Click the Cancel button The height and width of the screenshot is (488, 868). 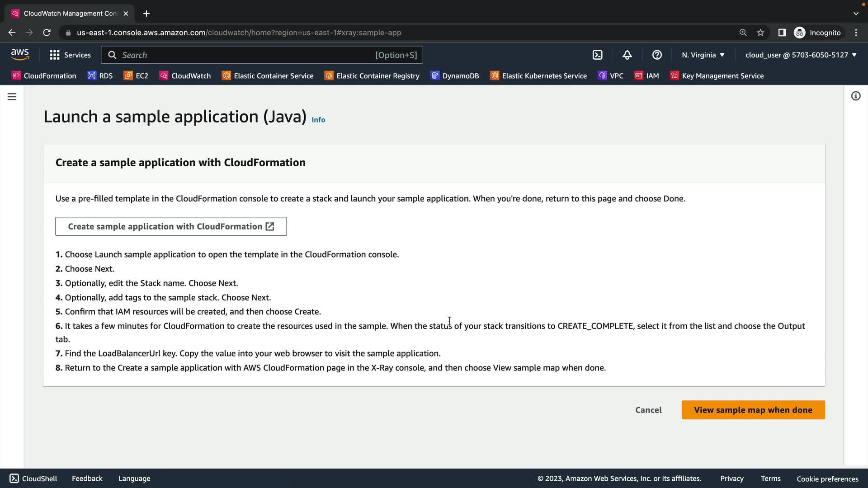648,410
